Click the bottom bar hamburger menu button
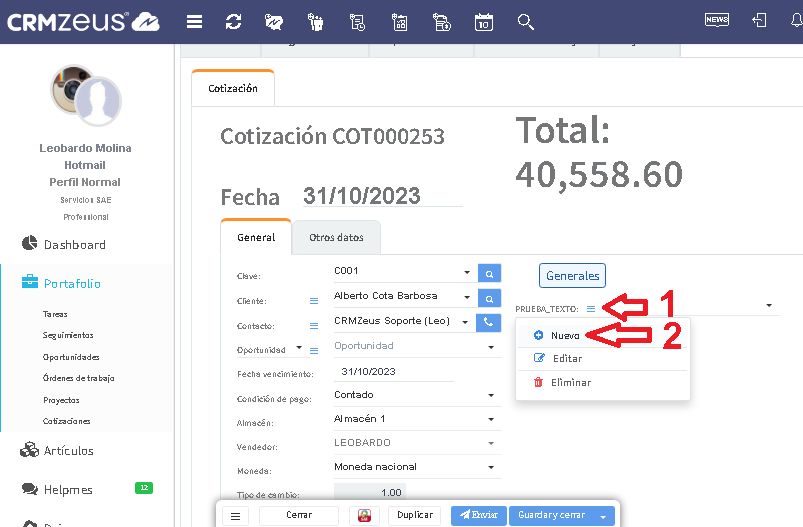 pyautogui.click(x=236, y=516)
